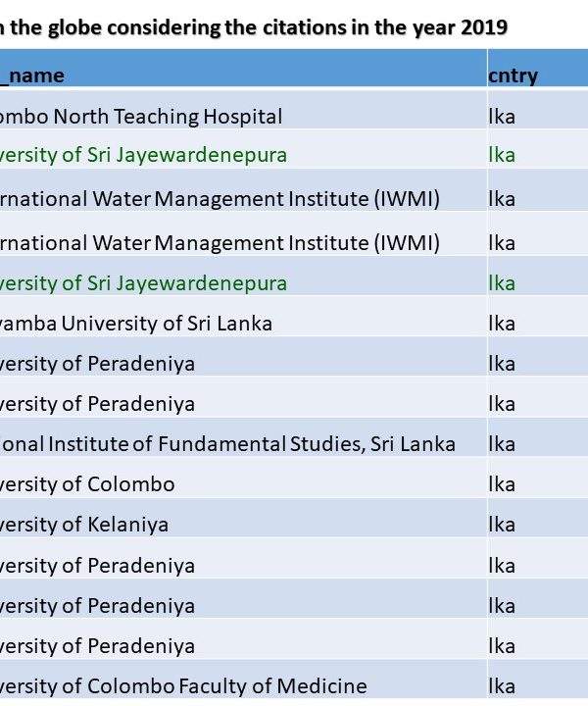
Task: Click the University of Colombo cell above Kelaniya
Action: [87, 484]
